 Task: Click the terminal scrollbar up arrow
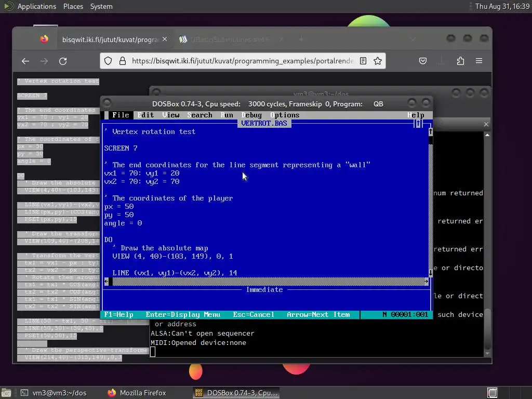[x=487, y=135]
